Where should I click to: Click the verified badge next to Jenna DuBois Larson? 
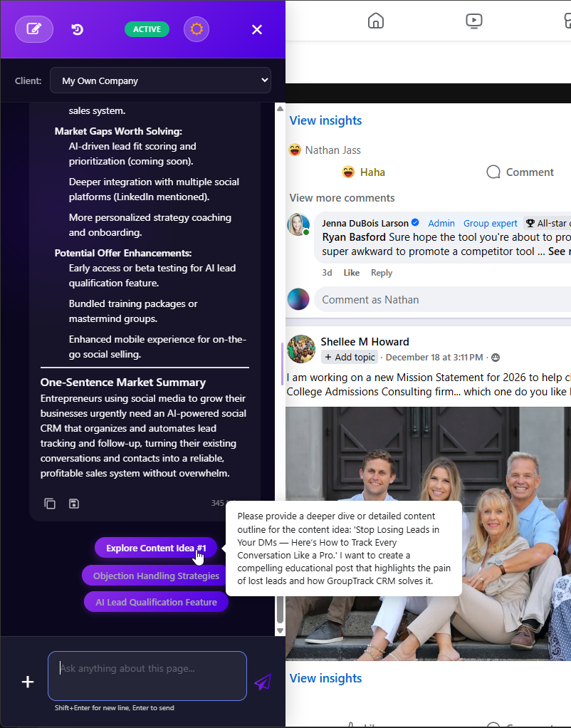pos(414,222)
